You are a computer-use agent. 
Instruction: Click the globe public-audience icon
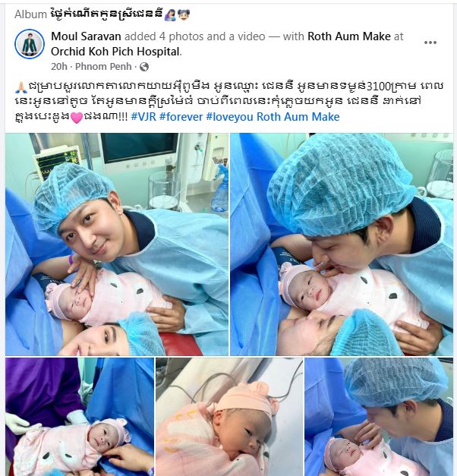(144, 67)
